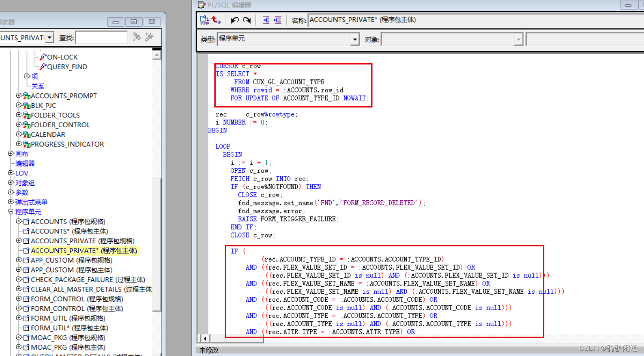
Task: Expand the FOLDER_TOOLS block node
Action: click(19, 115)
